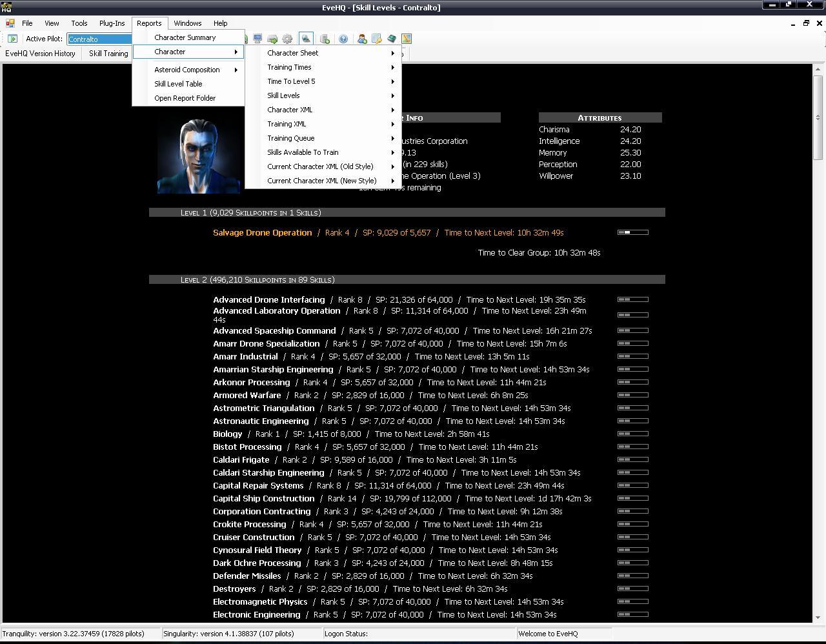Viewport: 826px width, 644px height.
Task: Click the notes with key toolbar icon
Action: [377, 39]
